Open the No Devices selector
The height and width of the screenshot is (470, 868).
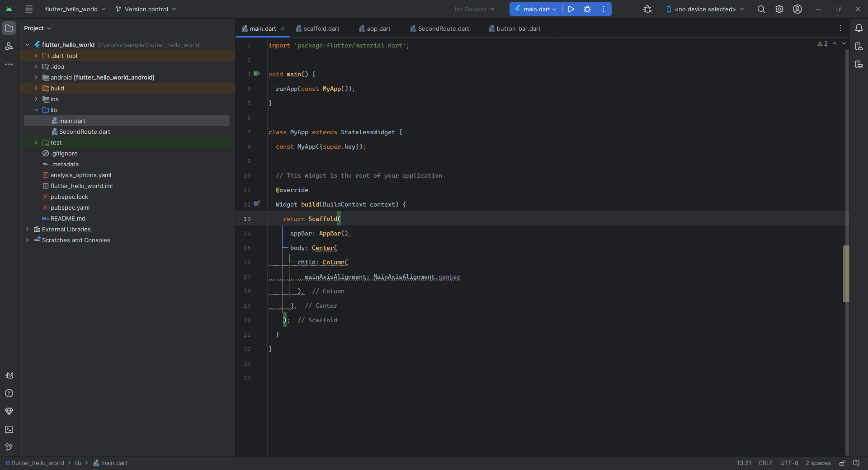[474, 9]
